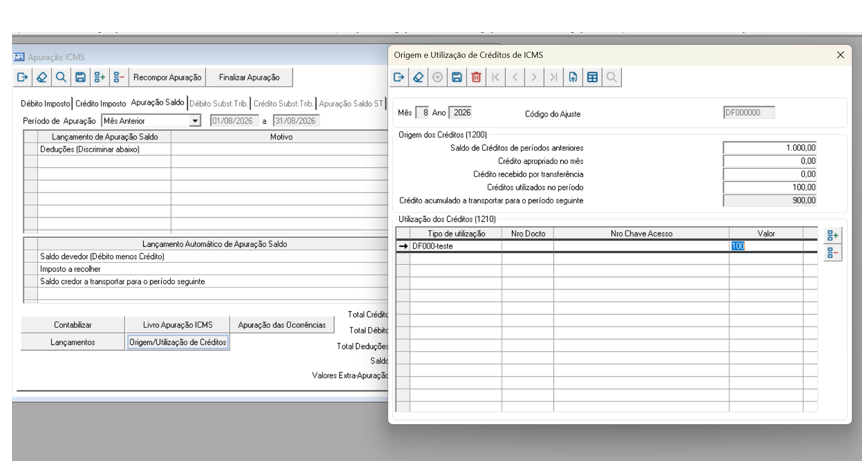Go to previous record in credits dialog
Viewport: 868px width, 468px height.
[x=515, y=78]
